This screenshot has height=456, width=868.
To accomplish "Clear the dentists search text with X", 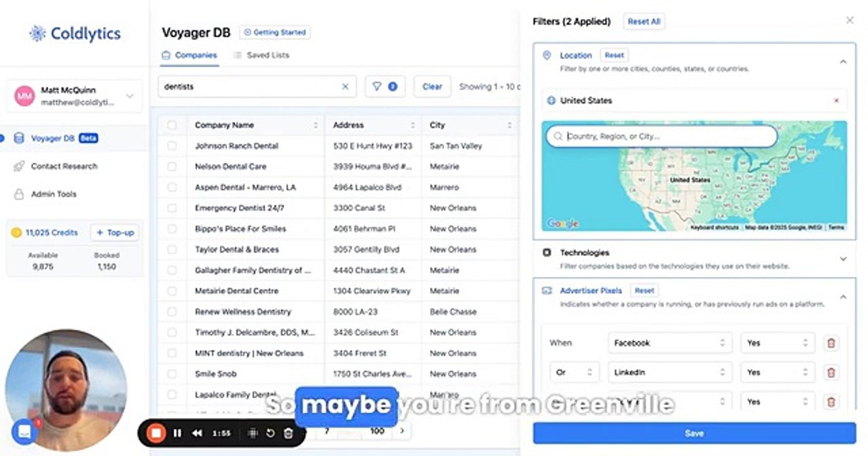I will 345,87.
